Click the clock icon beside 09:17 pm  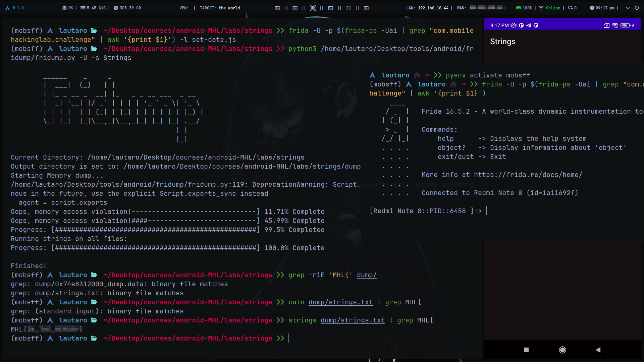click(592, 8)
